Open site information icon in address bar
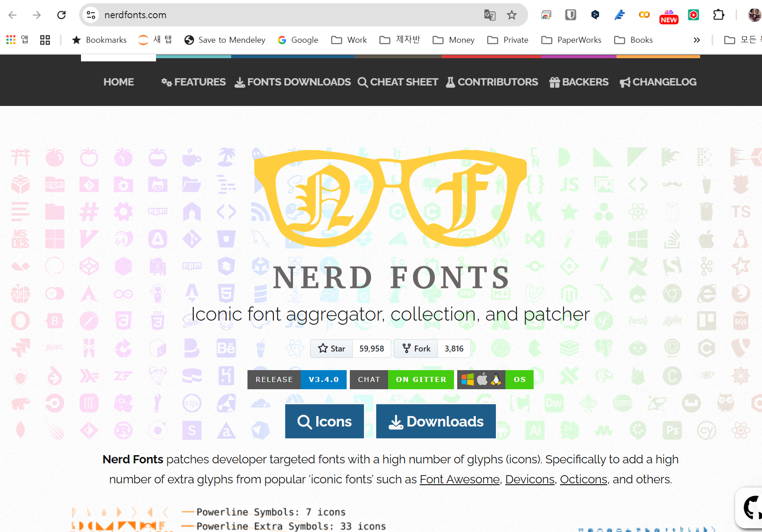Image resolution: width=762 pixels, height=532 pixels. tap(91, 15)
